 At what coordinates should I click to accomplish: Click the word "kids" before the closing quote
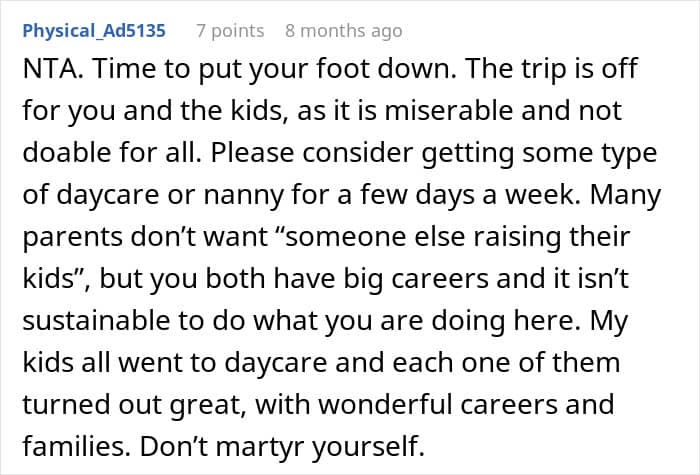48,279
